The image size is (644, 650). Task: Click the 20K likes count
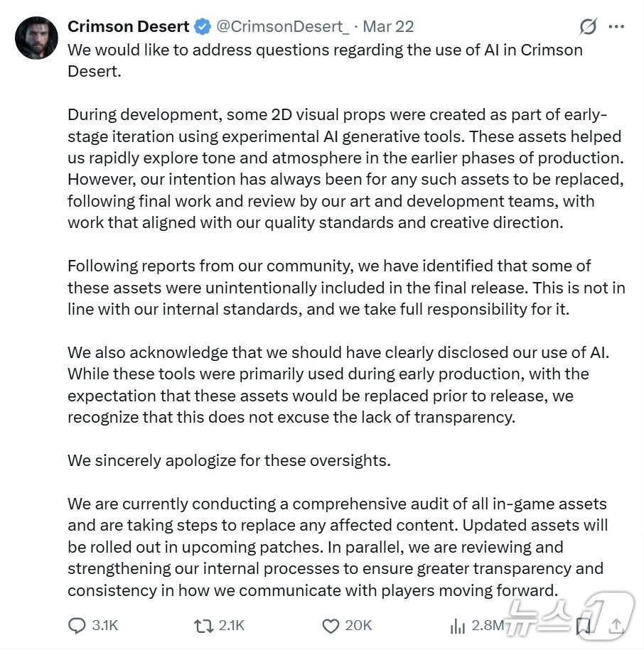[358, 625]
